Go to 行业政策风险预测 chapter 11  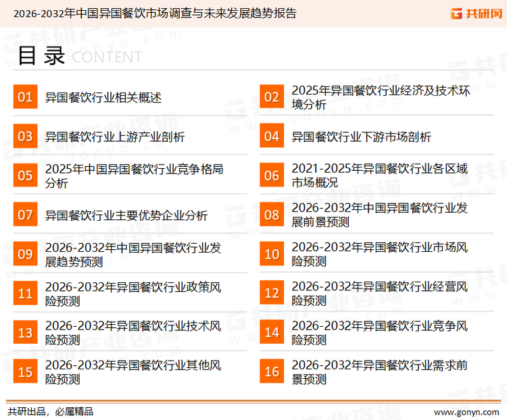(133, 293)
